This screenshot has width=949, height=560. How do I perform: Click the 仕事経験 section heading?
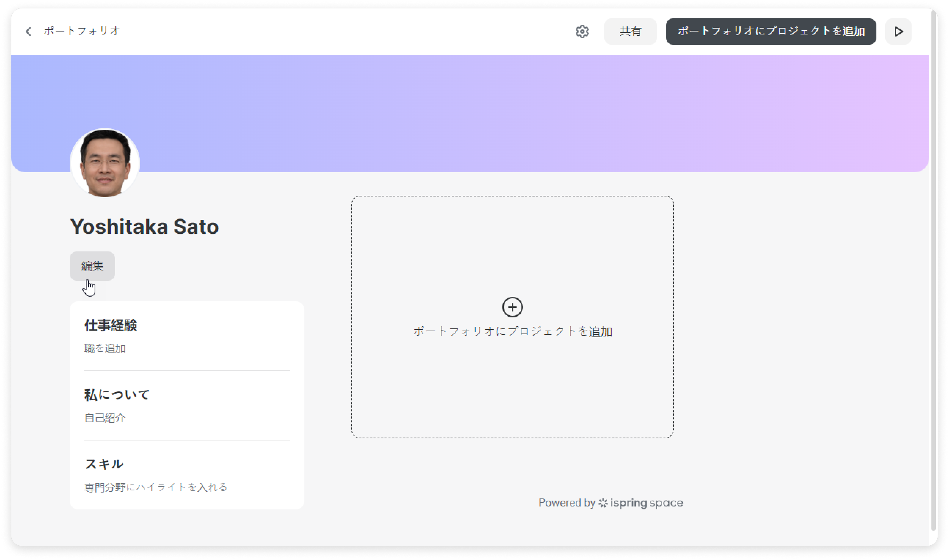coord(111,325)
